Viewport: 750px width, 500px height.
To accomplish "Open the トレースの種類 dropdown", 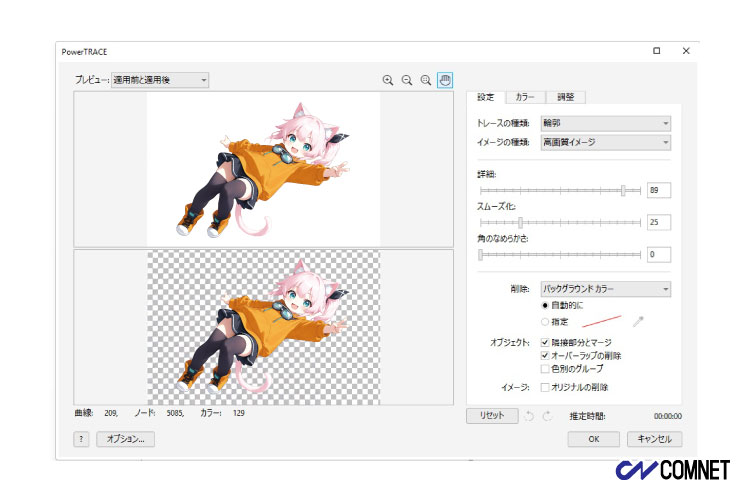I will (606, 123).
